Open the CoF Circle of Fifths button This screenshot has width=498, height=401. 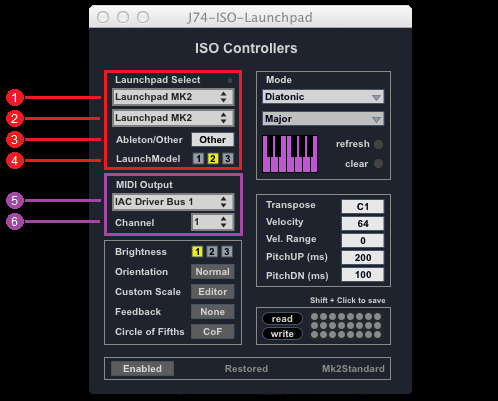click(213, 332)
